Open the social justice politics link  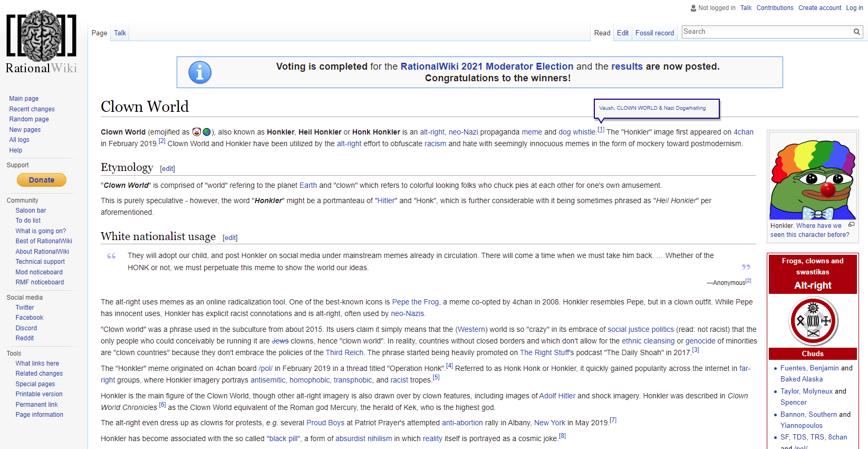[x=641, y=329]
